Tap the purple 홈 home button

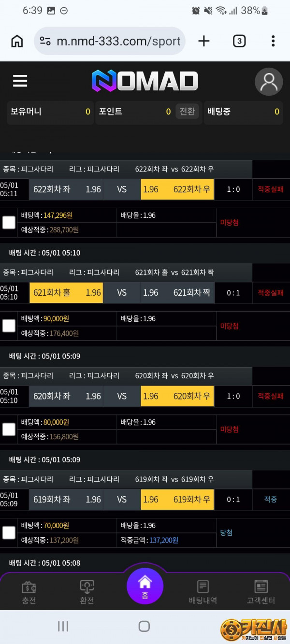click(x=145, y=586)
